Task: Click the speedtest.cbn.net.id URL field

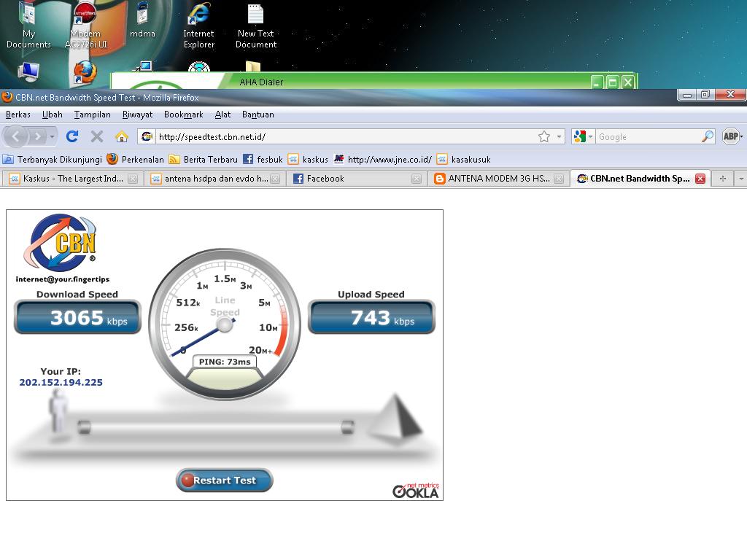Action: [x=345, y=137]
